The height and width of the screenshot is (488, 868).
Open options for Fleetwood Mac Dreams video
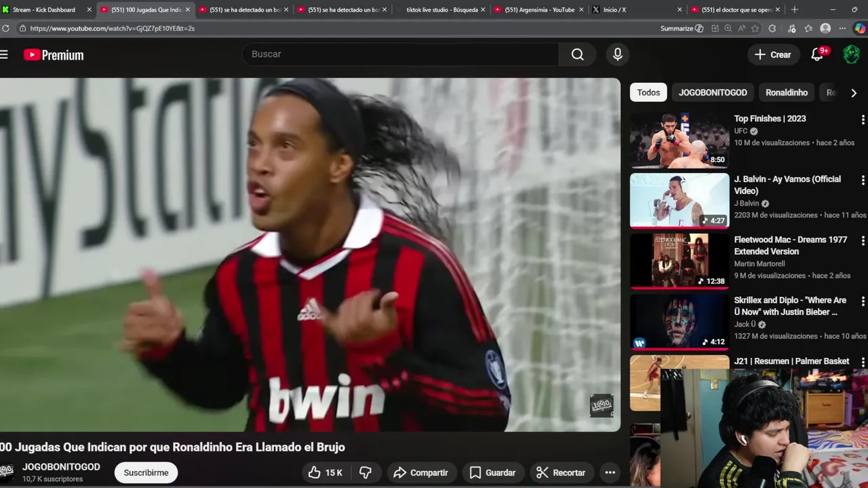[x=863, y=241]
